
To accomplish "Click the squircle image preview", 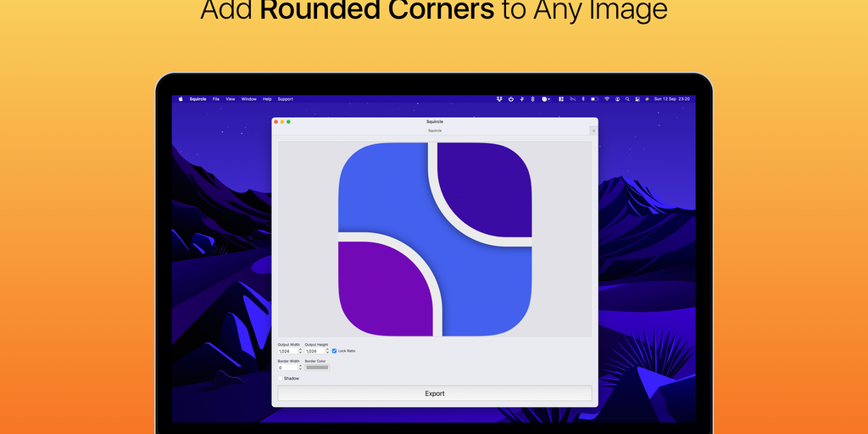I will 435,239.
